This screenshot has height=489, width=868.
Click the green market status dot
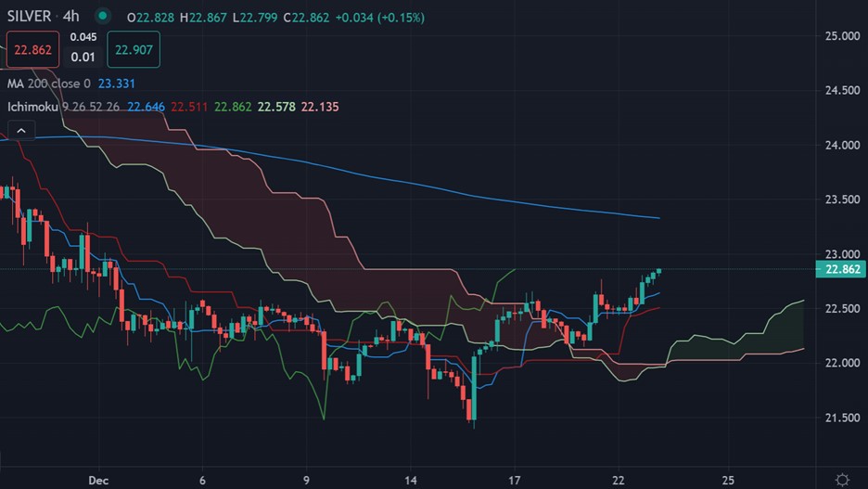(102, 16)
